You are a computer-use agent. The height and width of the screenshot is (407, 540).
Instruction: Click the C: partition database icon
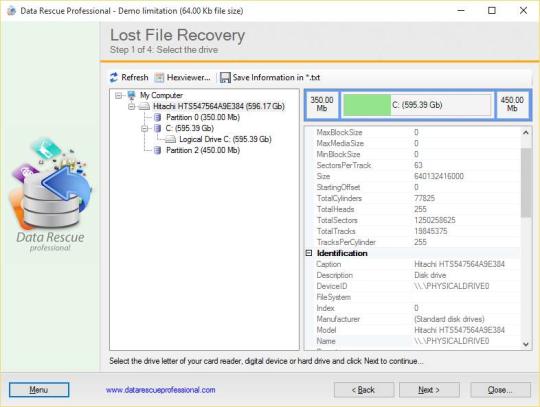[x=157, y=128]
